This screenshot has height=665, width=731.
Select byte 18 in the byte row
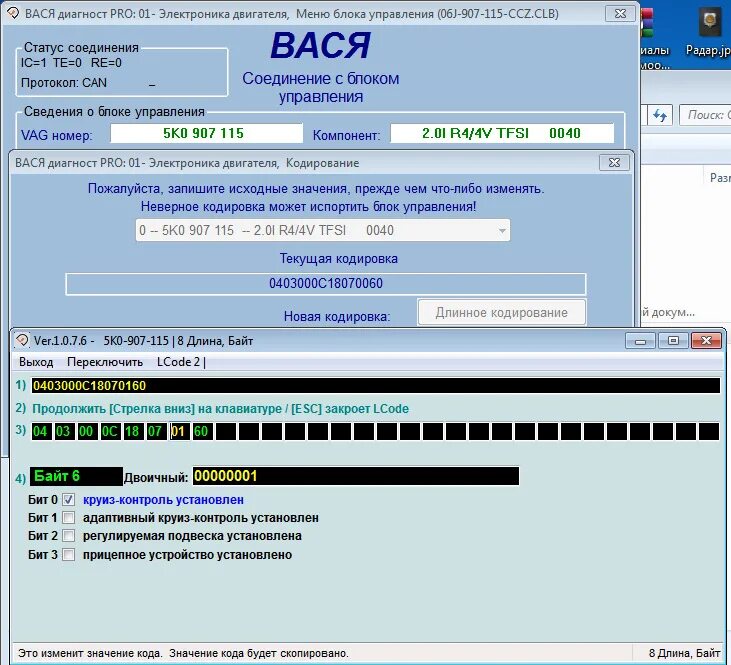click(133, 431)
